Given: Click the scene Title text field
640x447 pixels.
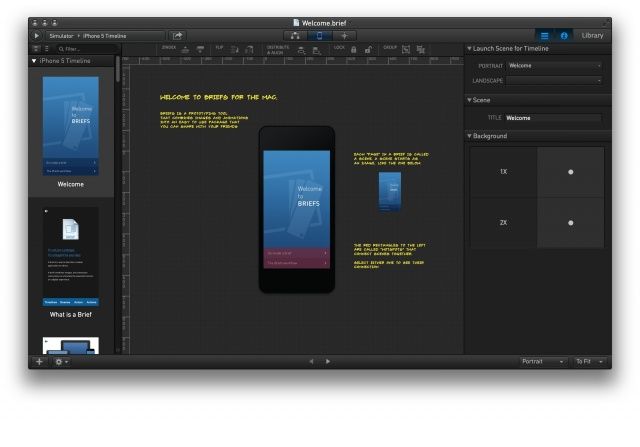Looking at the screenshot, I should point(553,118).
